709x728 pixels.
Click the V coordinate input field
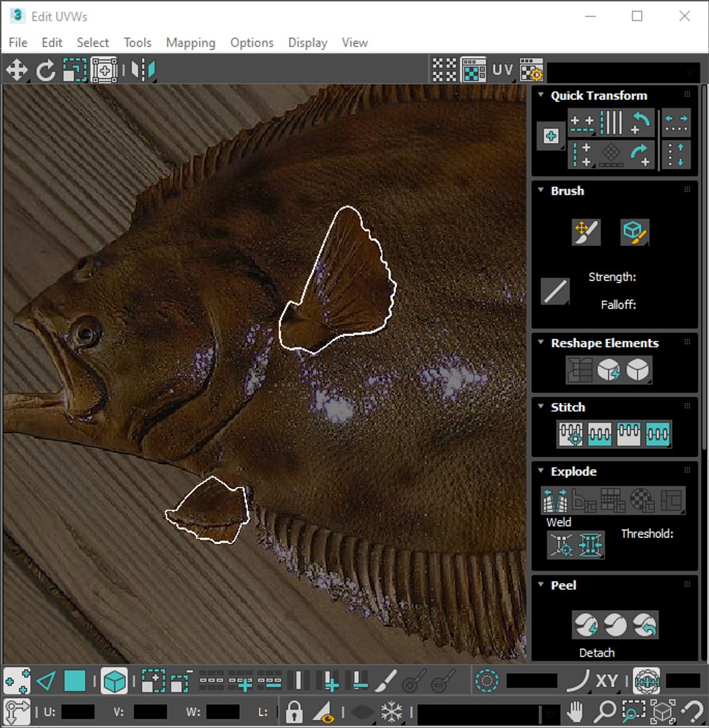click(x=150, y=712)
